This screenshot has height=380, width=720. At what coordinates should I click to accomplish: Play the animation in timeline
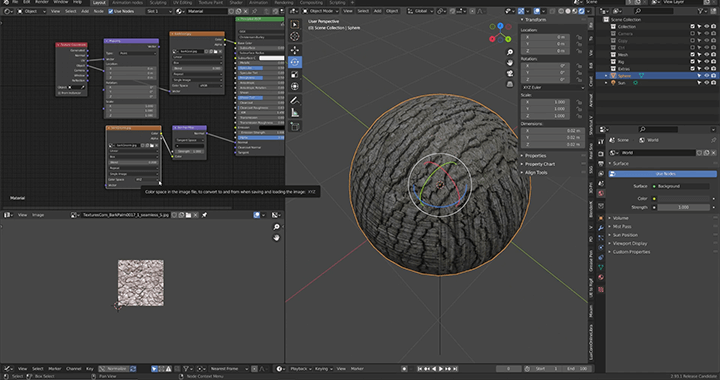[441, 369]
